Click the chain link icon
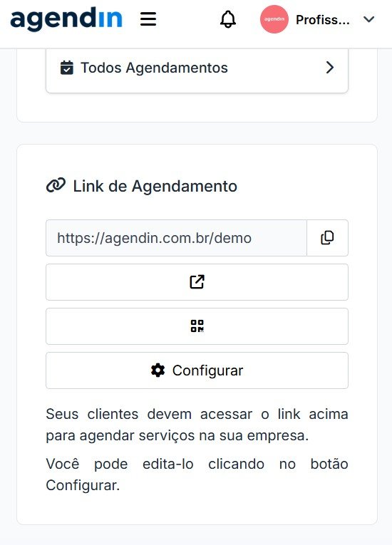This screenshot has height=545, width=392. (56, 186)
